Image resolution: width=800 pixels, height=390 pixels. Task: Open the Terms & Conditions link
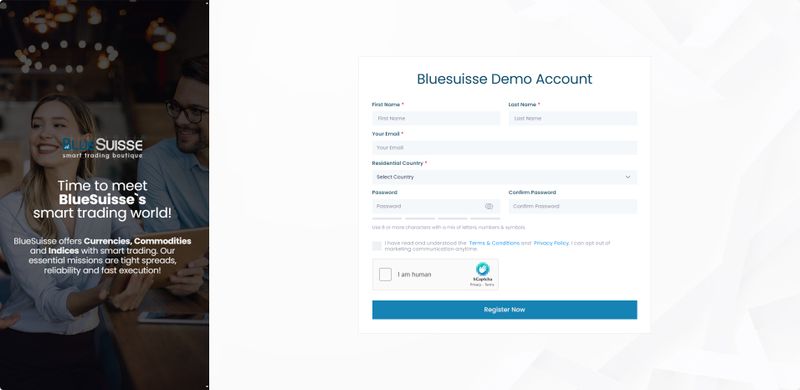[x=494, y=243]
